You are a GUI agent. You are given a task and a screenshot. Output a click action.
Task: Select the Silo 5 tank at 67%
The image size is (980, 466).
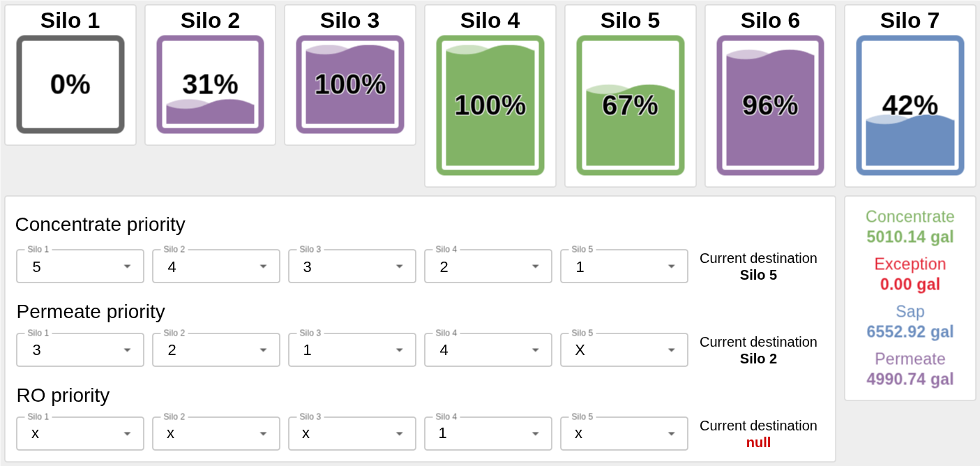pos(631,105)
